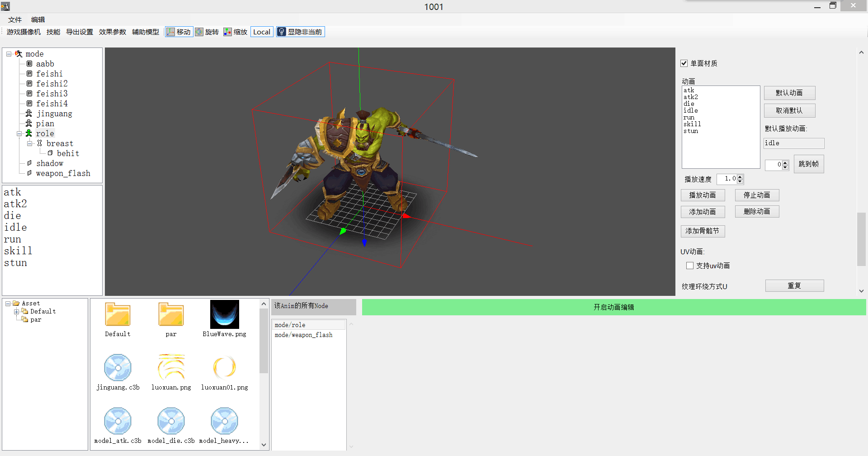The image size is (868, 456).
Task: Open the 效果参数 menu
Action: pyautogui.click(x=113, y=32)
